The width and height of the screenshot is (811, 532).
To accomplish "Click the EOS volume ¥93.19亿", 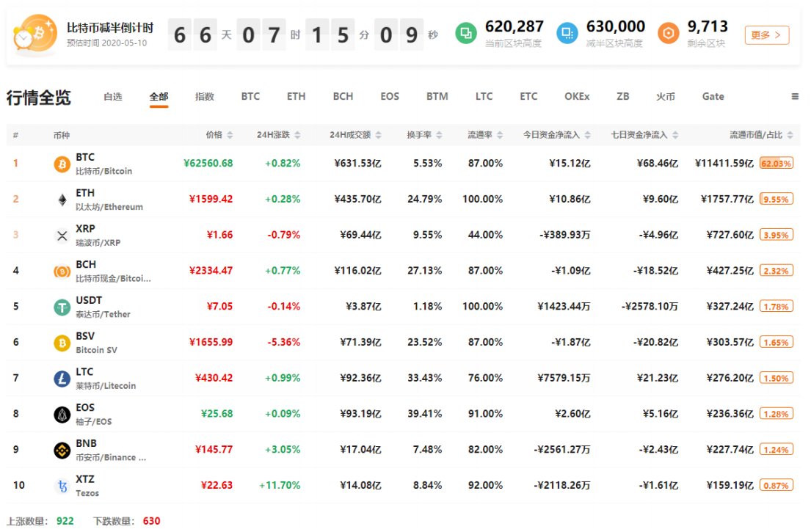I will coord(360,414).
